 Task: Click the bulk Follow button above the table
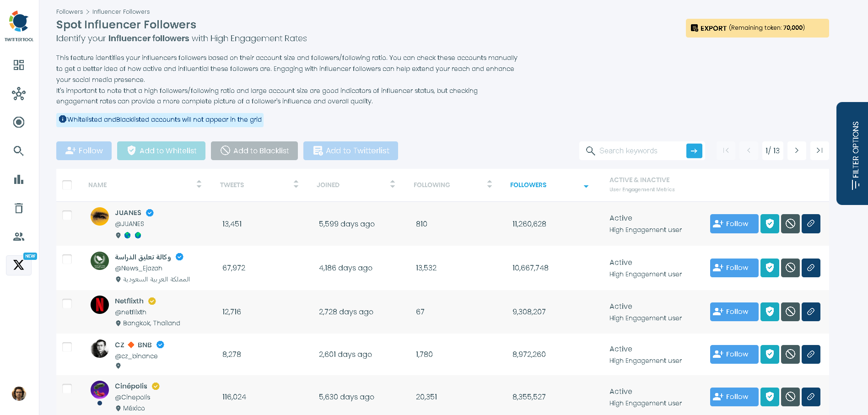(x=84, y=151)
